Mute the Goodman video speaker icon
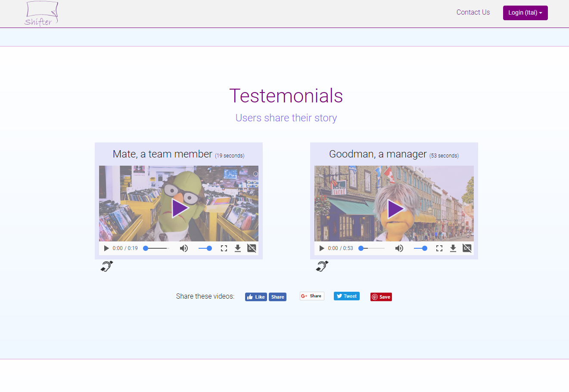The height and width of the screenshot is (392, 569). click(x=399, y=248)
